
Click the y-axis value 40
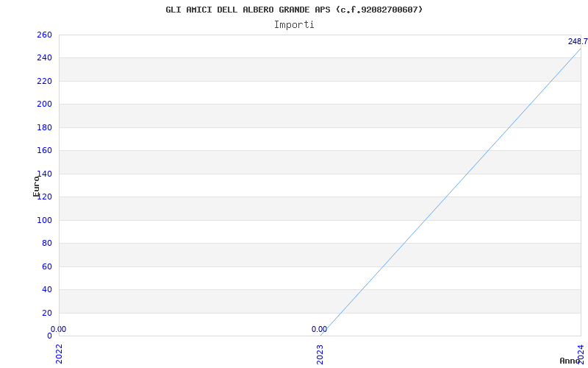[47, 289]
